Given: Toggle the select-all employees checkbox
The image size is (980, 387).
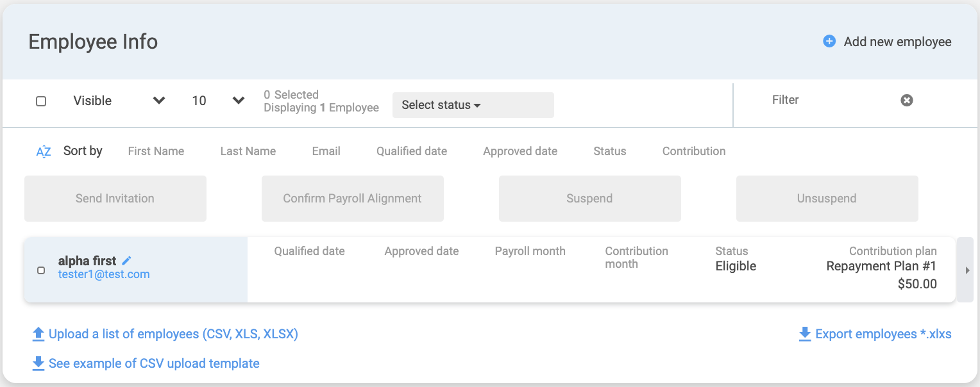Looking at the screenshot, I should tap(41, 101).
